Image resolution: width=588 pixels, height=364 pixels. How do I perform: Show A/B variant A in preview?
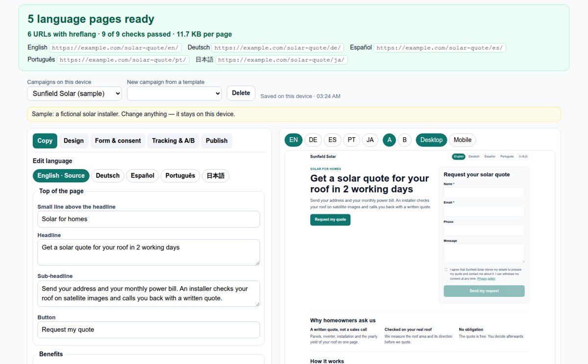tap(390, 140)
